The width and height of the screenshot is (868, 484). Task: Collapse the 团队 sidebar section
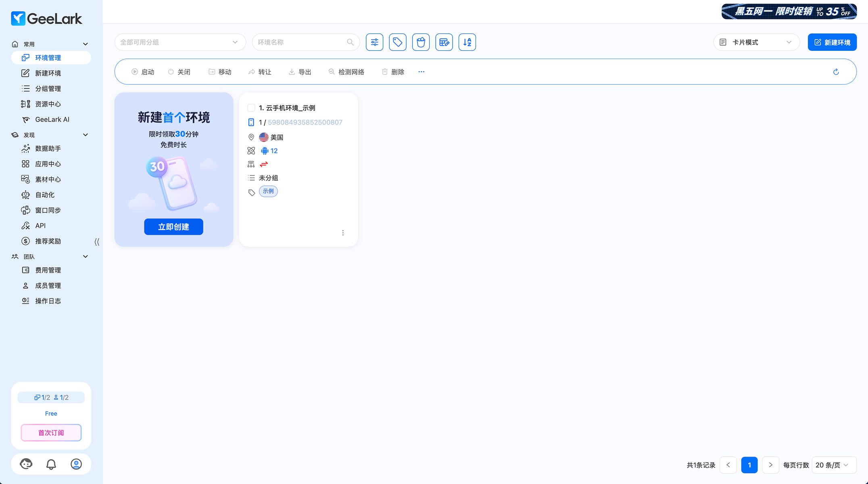pos(85,257)
